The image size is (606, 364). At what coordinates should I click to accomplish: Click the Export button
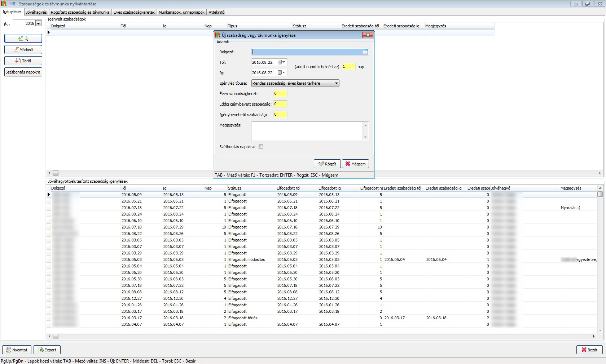click(x=47, y=350)
